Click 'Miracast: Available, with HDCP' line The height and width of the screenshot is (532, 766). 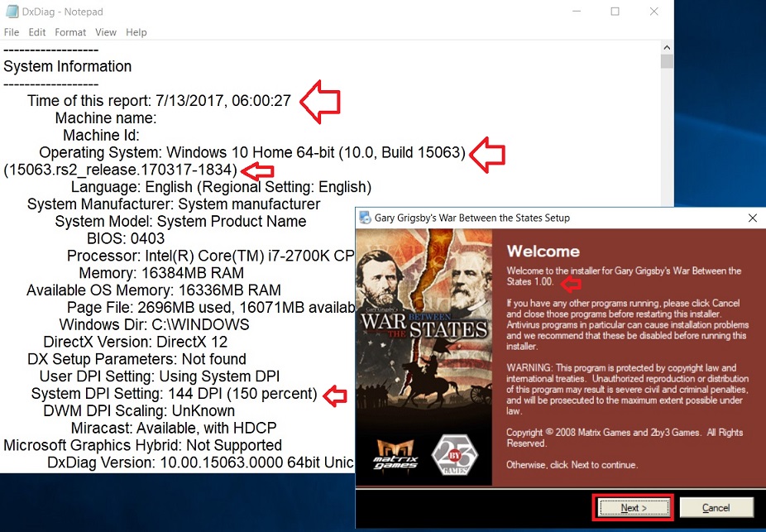click(174, 428)
